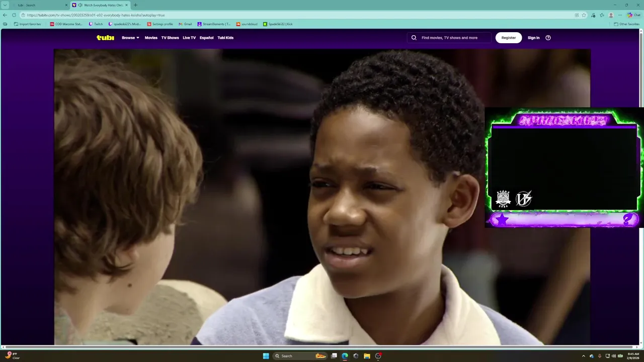Image resolution: width=644 pixels, height=362 pixels.
Task: Open the Tubi logo home link
Action: click(x=105, y=38)
